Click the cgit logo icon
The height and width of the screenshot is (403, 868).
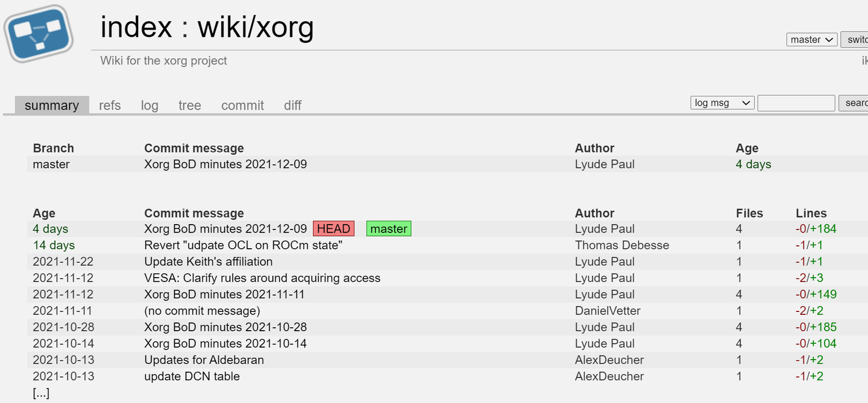(39, 34)
